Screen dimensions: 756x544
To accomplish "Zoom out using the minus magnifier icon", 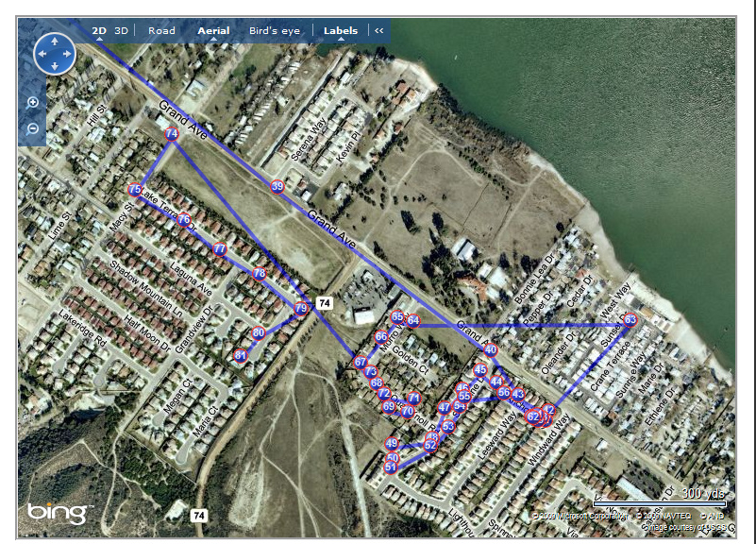I will click(32, 128).
